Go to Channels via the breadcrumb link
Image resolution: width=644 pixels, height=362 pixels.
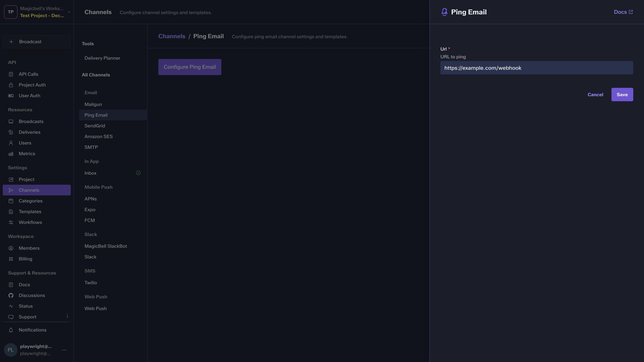(172, 36)
